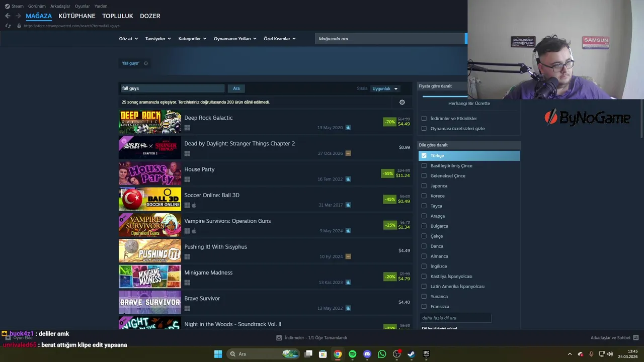The width and height of the screenshot is (644, 362).
Task: Enable İndirimler ve Etkinlikler checkbox
Action: [x=424, y=119]
